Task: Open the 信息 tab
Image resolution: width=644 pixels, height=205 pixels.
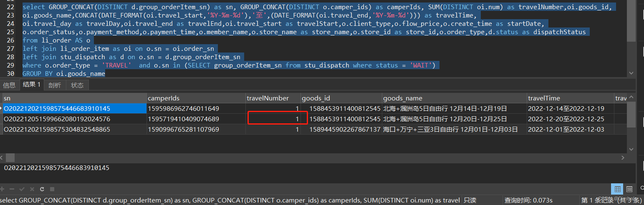Action: tap(9, 85)
